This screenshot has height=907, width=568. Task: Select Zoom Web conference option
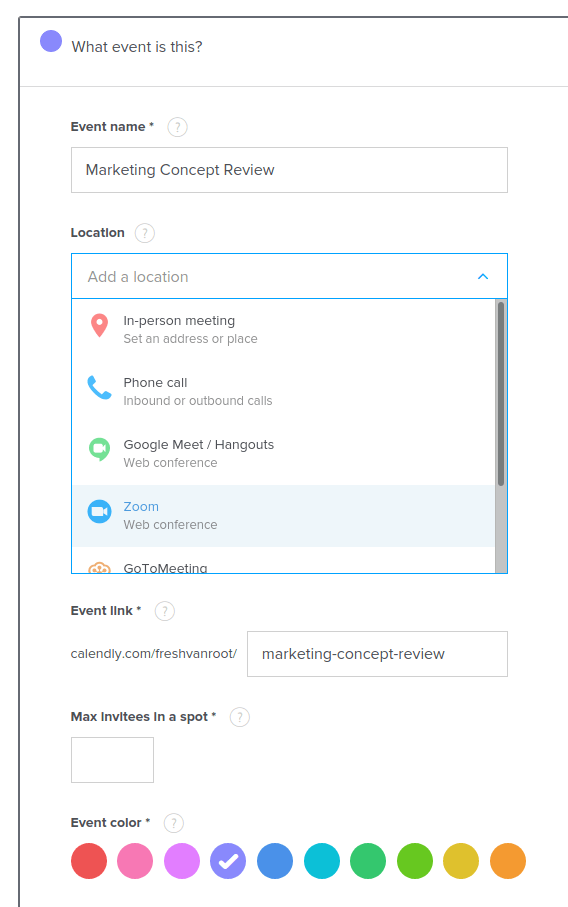pos(283,516)
